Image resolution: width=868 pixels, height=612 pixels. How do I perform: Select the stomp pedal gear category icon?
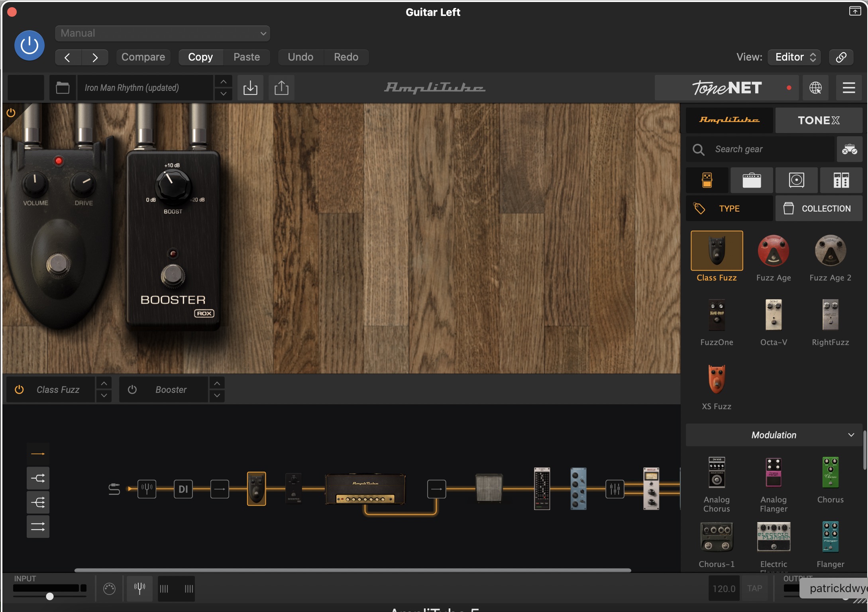[707, 180]
